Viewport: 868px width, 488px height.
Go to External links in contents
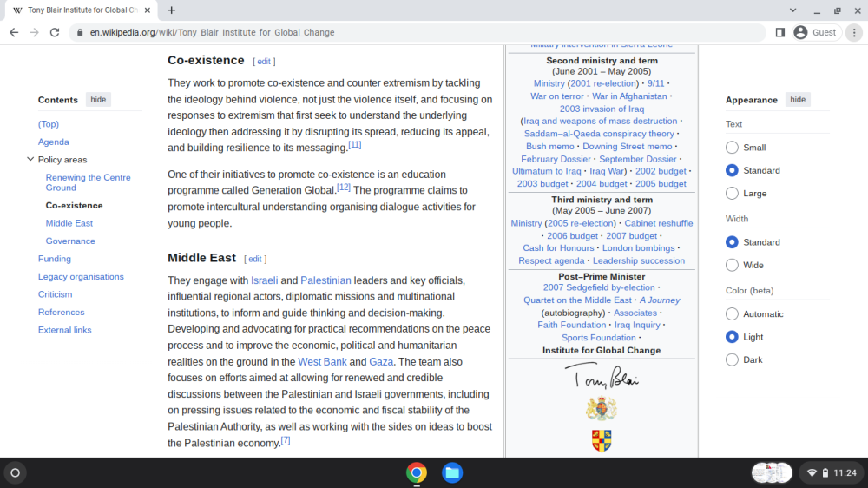click(65, 330)
